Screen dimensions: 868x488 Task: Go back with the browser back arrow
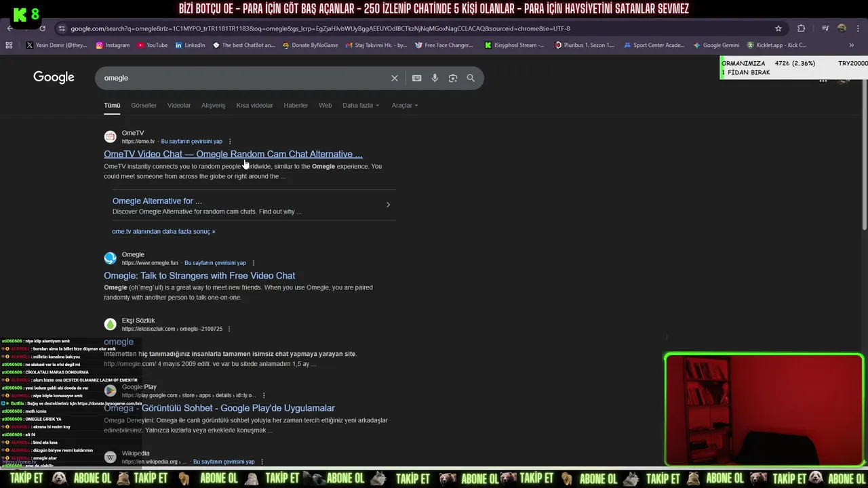coord(9,28)
